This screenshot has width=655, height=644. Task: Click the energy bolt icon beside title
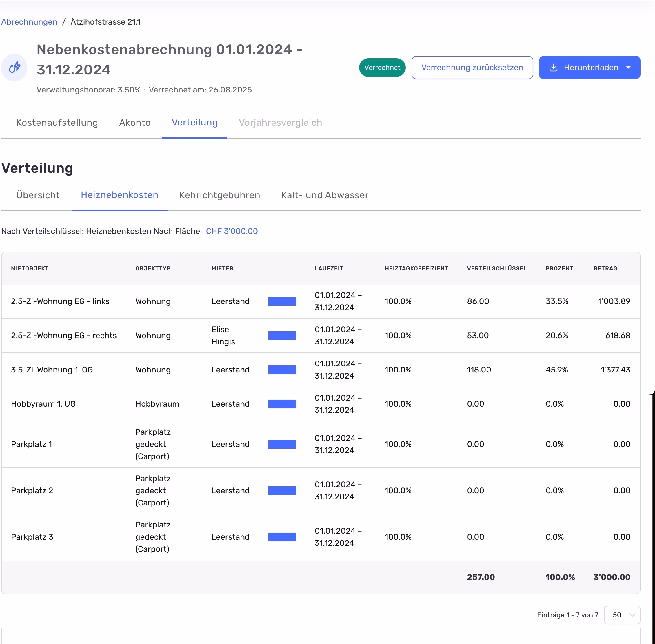click(x=14, y=67)
